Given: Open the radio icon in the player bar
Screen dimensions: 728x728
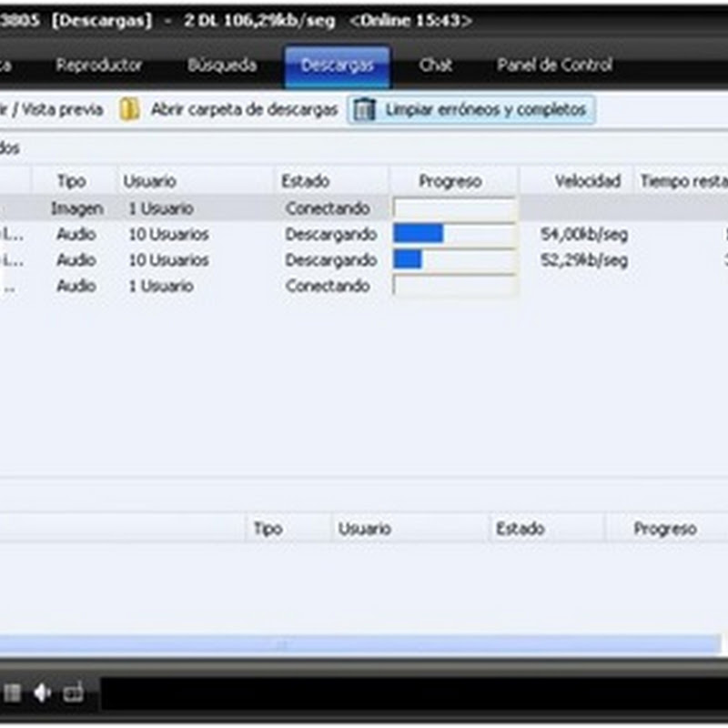Looking at the screenshot, I should coord(74,693).
